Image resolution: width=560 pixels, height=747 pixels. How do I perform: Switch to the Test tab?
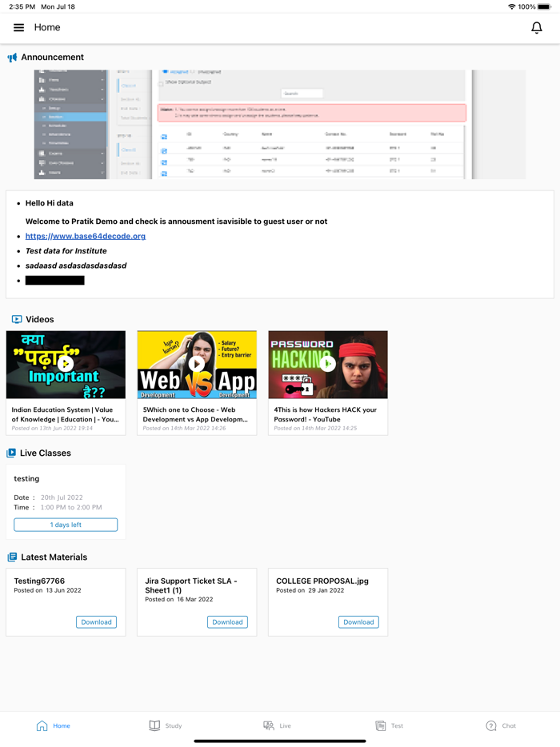pos(389,725)
